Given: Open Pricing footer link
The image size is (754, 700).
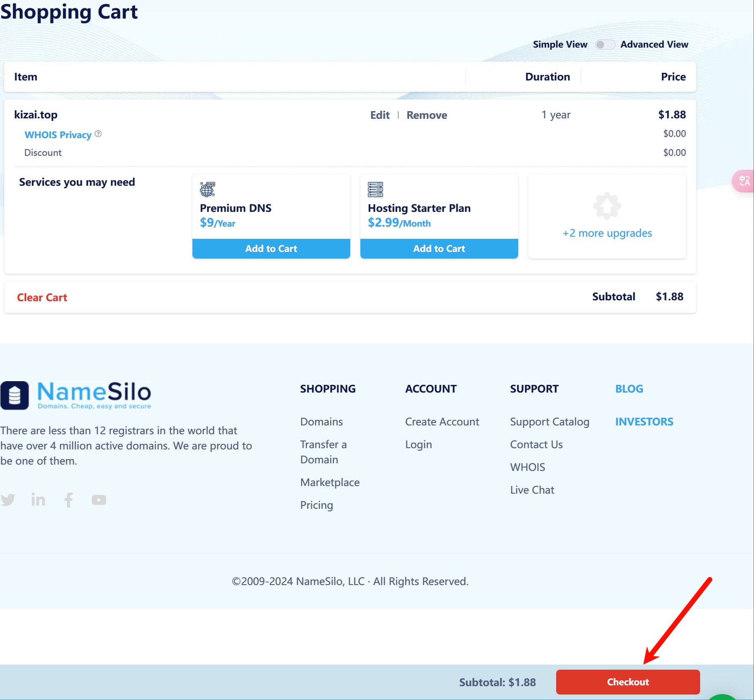Looking at the screenshot, I should pyautogui.click(x=317, y=505).
